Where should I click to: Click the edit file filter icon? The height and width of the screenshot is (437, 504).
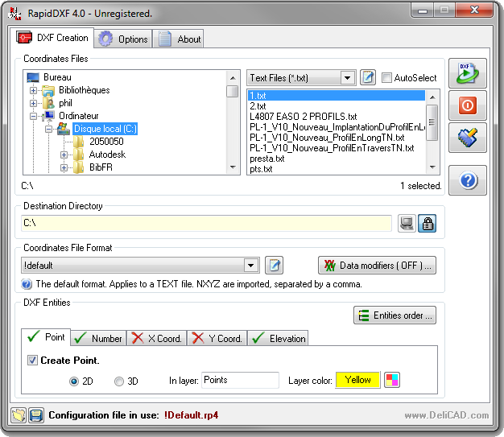pos(368,77)
